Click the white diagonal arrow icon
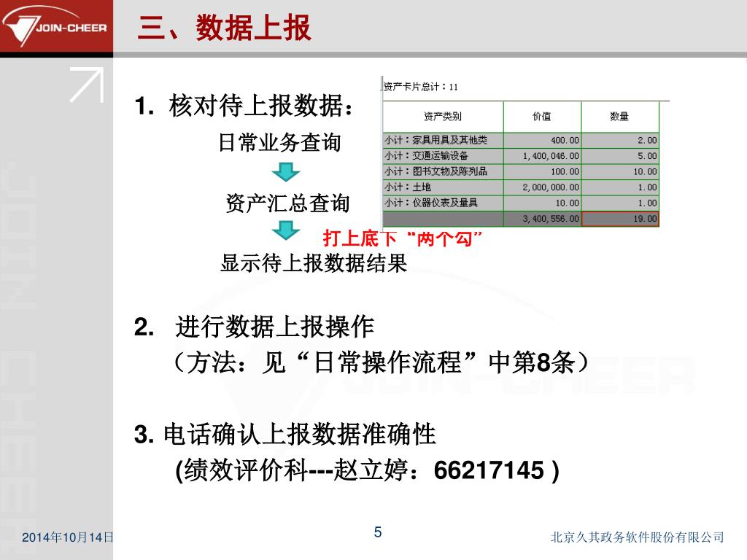 pyautogui.click(x=87, y=85)
